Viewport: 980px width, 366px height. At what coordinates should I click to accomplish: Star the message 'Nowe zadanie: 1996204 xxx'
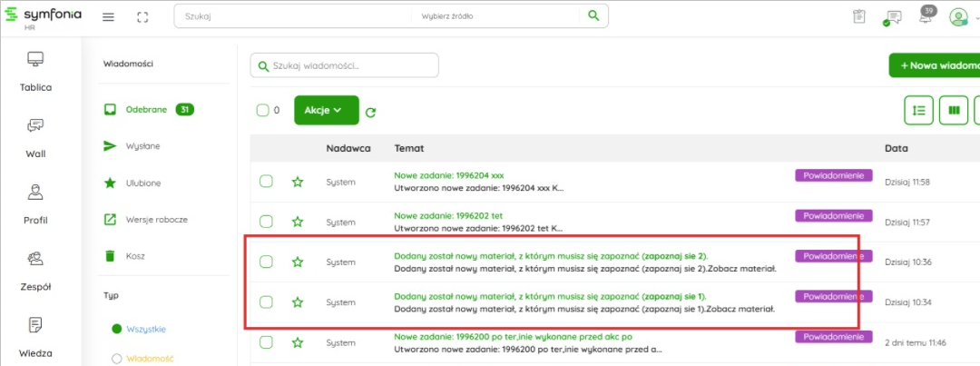[x=298, y=182]
